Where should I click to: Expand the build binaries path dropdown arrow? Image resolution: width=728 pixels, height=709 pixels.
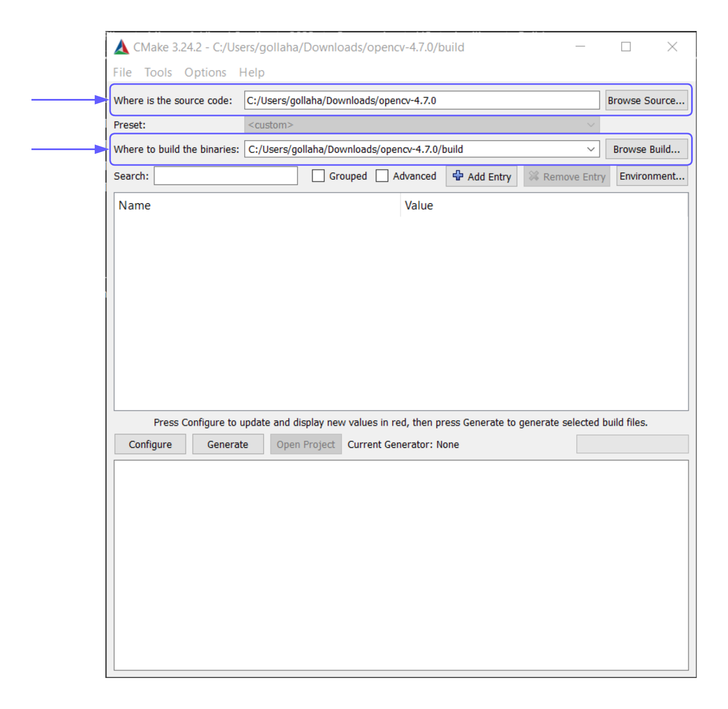point(591,149)
